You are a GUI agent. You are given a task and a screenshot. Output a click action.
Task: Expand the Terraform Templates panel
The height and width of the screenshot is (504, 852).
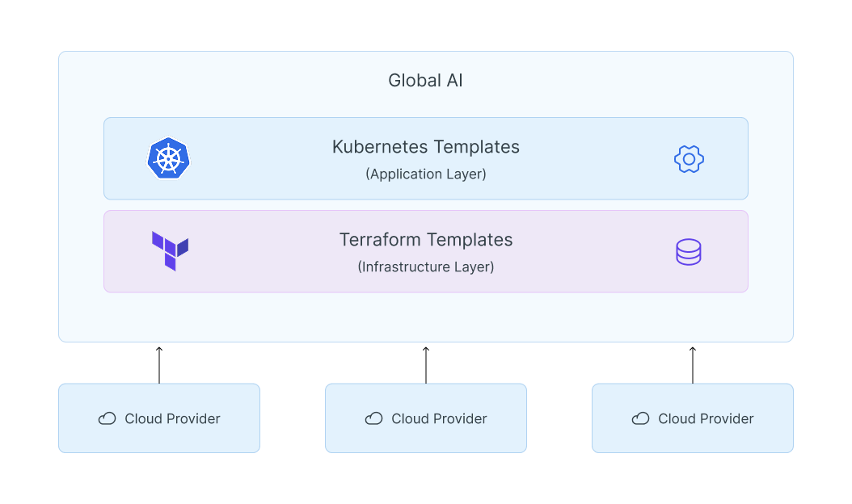click(x=426, y=240)
